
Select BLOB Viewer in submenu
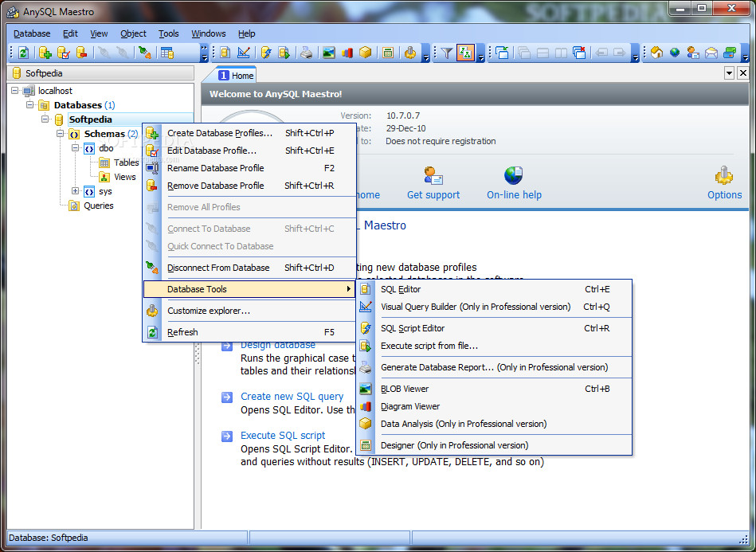[x=494, y=389]
